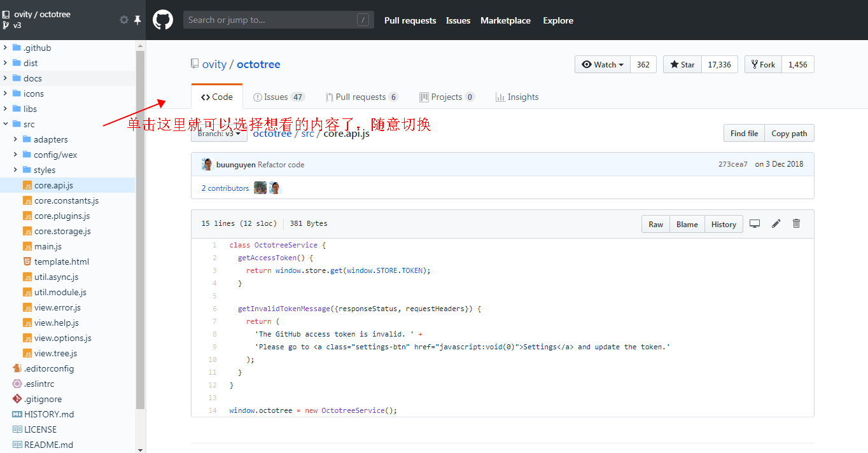Screen dimensions: 868x453
Task: View the 1,456 forks count
Action: point(798,64)
